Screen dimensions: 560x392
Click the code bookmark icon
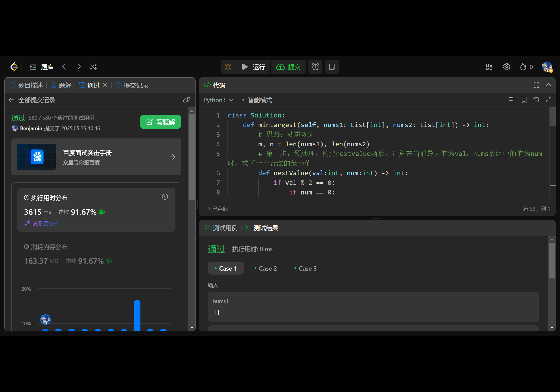coord(524,100)
